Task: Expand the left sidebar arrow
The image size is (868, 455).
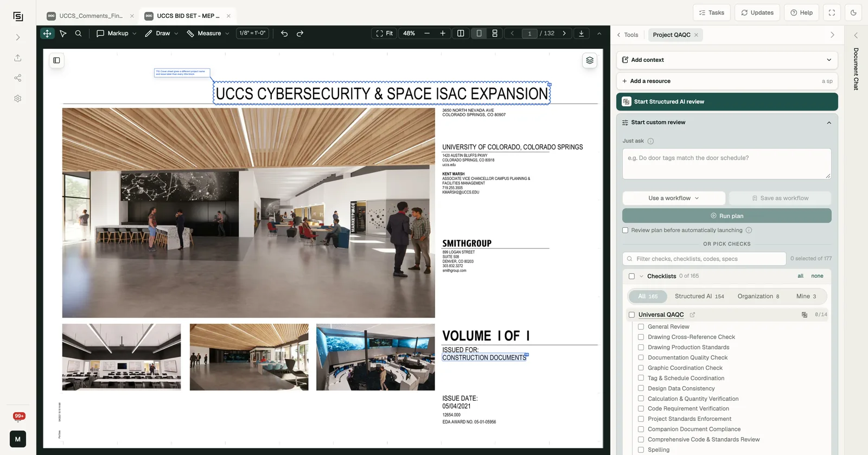Action: (18, 37)
